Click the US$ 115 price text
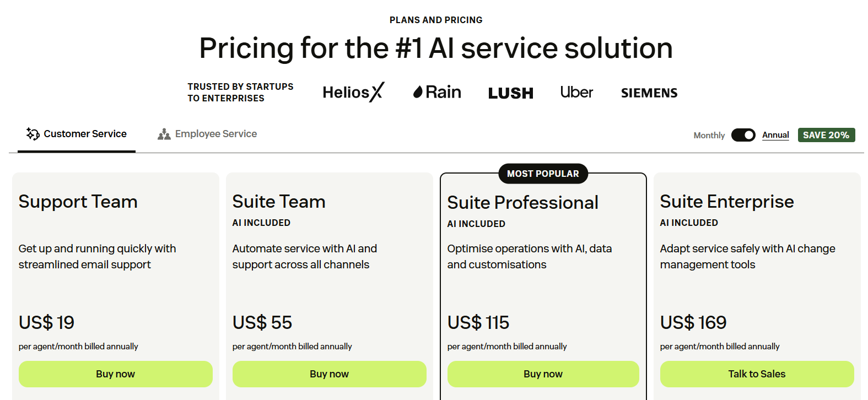This screenshot has height=400, width=868. click(477, 322)
